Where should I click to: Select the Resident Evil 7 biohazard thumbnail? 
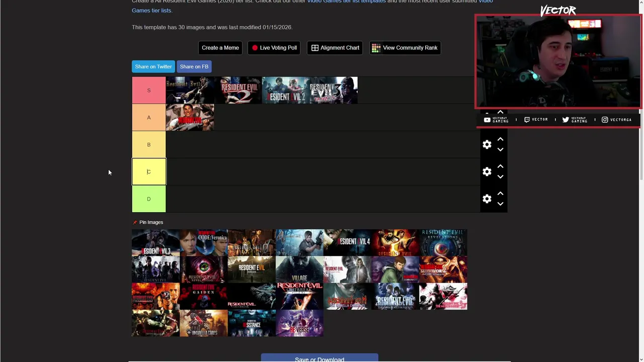(x=252, y=269)
